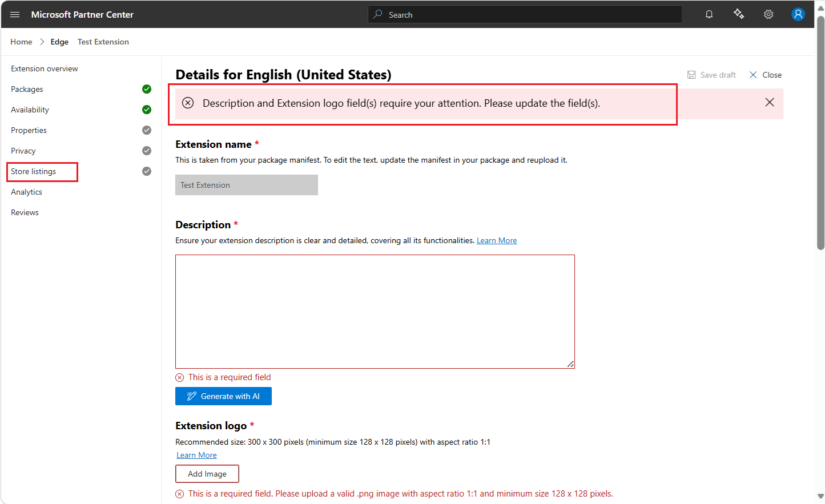Image resolution: width=825 pixels, height=504 pixels.
Task: Click the scrollbar up arrow
Action: (x=820, y=9)
